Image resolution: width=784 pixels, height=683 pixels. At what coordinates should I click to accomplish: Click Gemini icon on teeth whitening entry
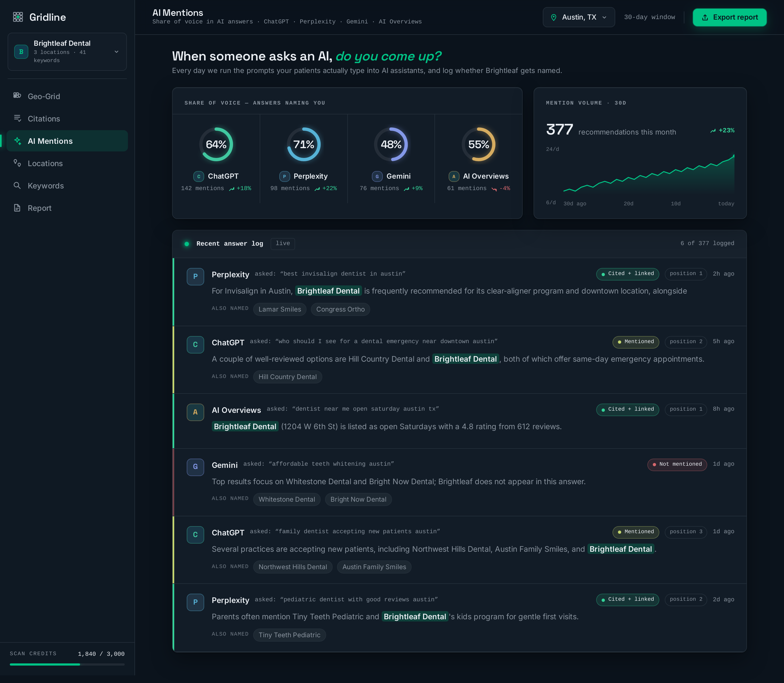[x=195, y=467]
